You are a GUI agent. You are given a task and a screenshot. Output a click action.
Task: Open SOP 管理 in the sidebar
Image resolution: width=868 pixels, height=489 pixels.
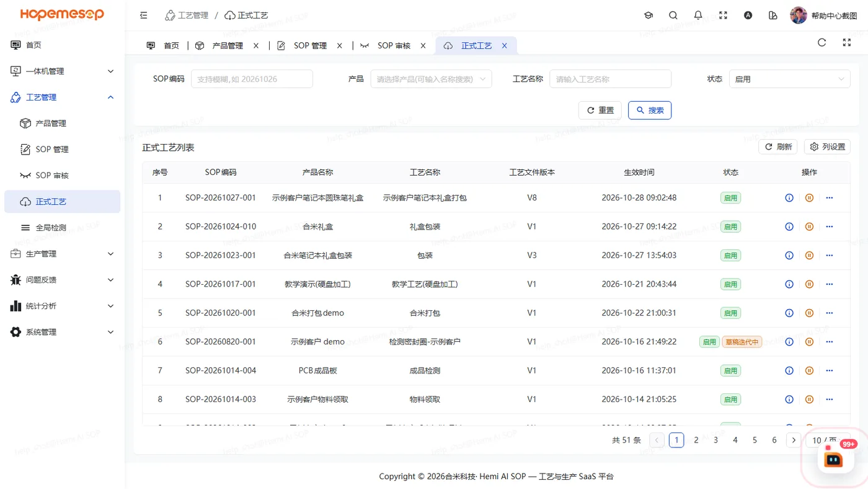click(x=63, y=150)
